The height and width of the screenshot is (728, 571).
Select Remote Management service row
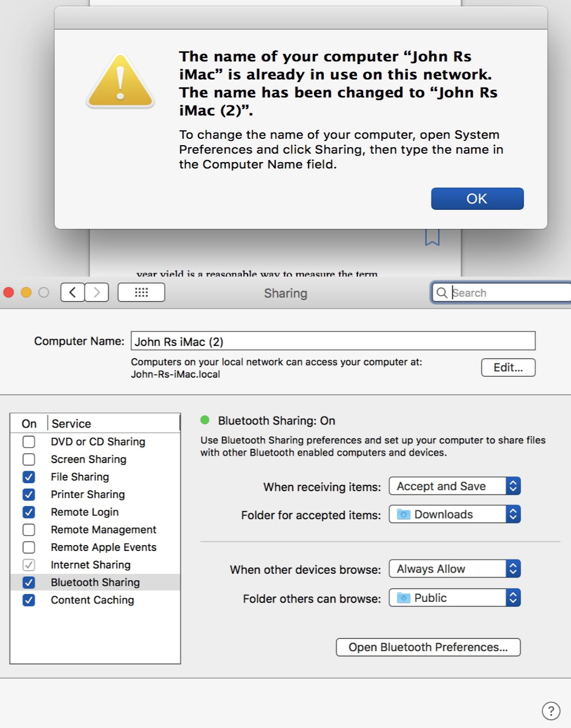pyautogui.click(x=95, y=530)
